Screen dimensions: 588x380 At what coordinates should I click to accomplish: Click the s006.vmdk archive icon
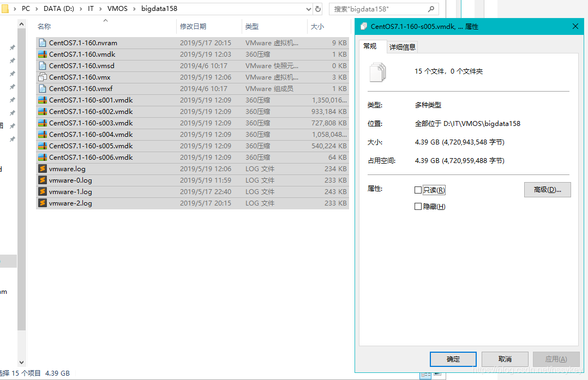[43, 158]
